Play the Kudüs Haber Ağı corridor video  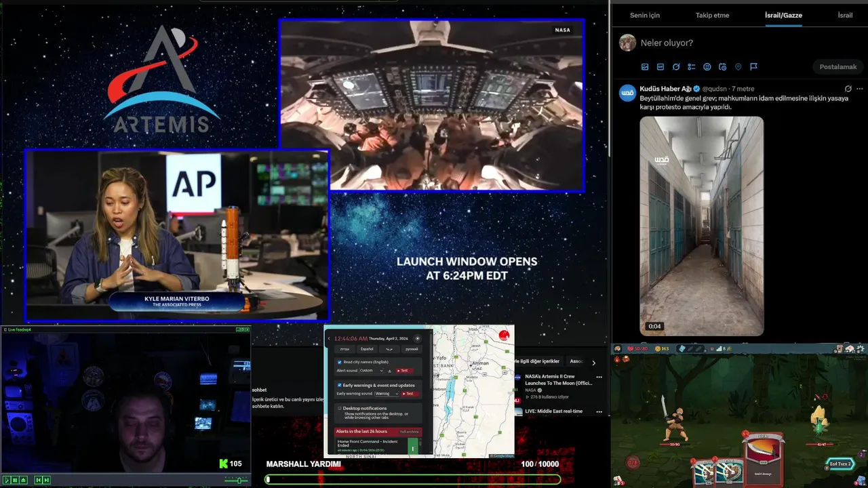[x=702, y=226]
